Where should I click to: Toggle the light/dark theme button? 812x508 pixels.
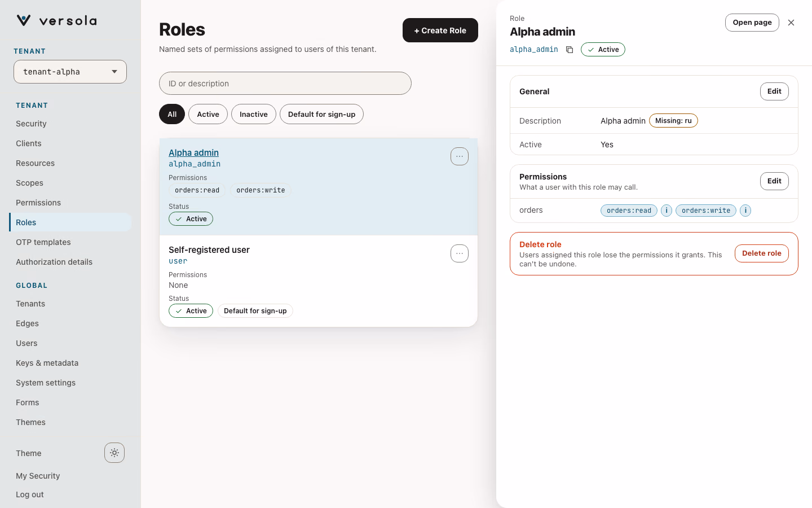click(114, 453)
